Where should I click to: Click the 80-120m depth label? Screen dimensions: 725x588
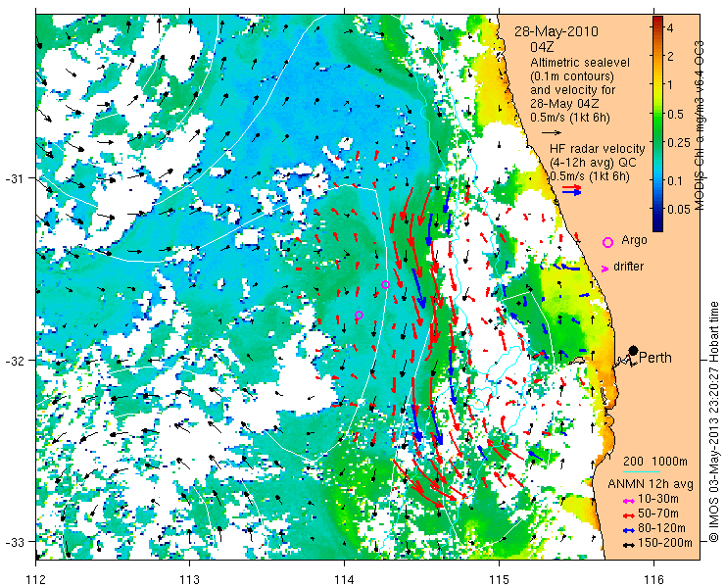pyautogui.click(x=661, y=528)
